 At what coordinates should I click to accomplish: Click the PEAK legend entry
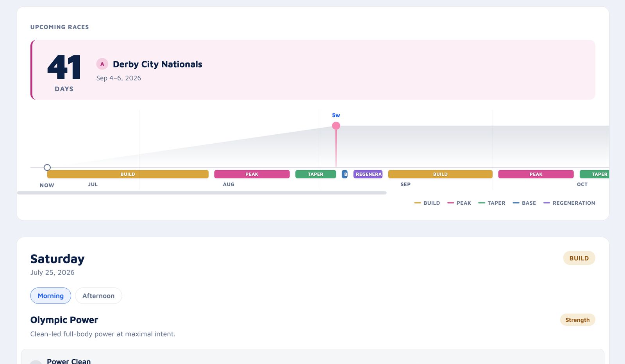(459, 203)
